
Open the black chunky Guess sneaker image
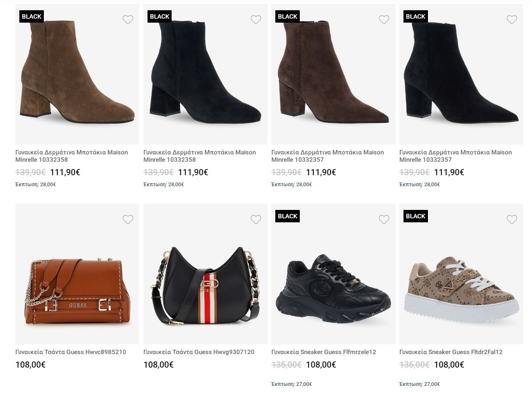click(x=333, y=288)
